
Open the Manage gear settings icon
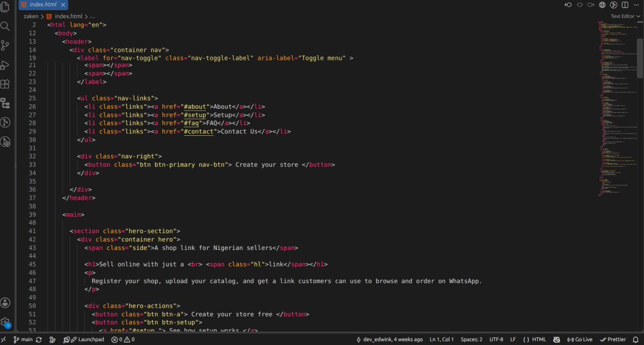[x=5, y=322]
